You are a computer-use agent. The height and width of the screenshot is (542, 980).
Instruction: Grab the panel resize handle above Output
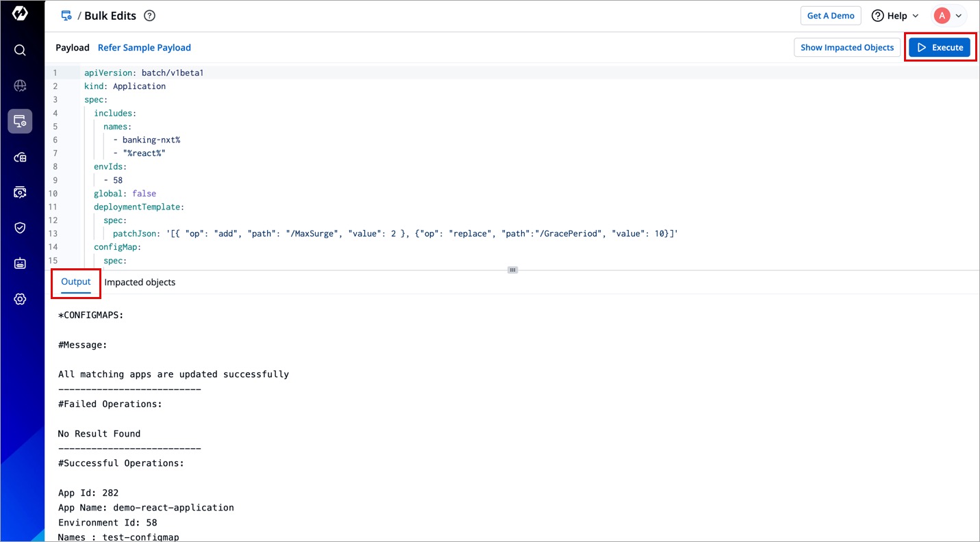tap(512, 270)
